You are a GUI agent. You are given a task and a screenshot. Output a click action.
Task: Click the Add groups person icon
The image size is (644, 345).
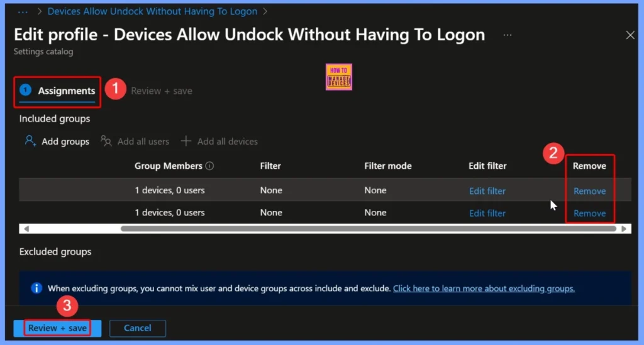(x=30, y=141)
